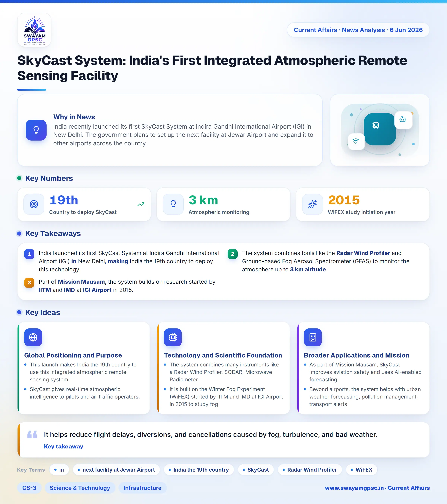This screenshot has height=504, width=447.
Task: Click the quote about reducing flight delays
Action: tap(211, 434)
